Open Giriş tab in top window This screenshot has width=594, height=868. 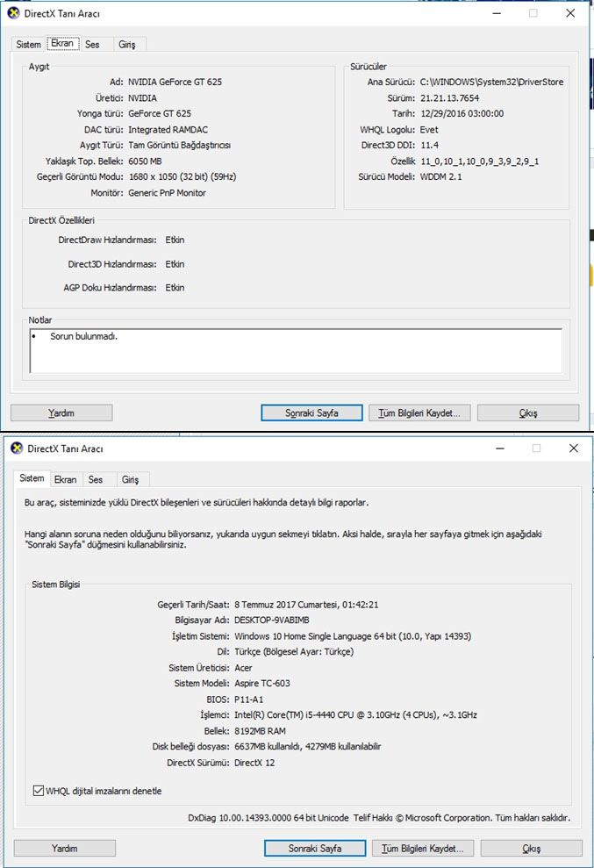click(x=126, y=44)
